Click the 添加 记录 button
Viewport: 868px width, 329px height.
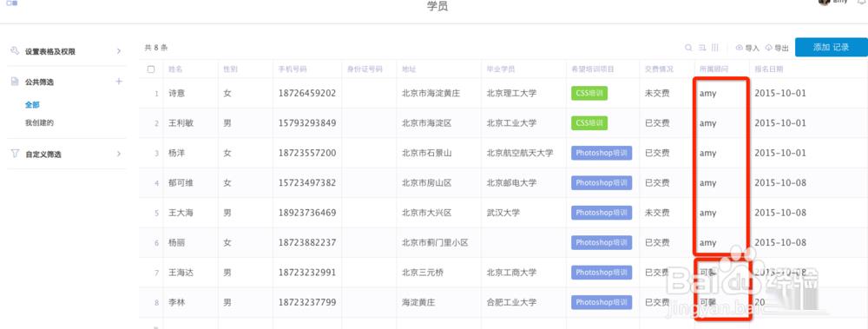point(831,48)
